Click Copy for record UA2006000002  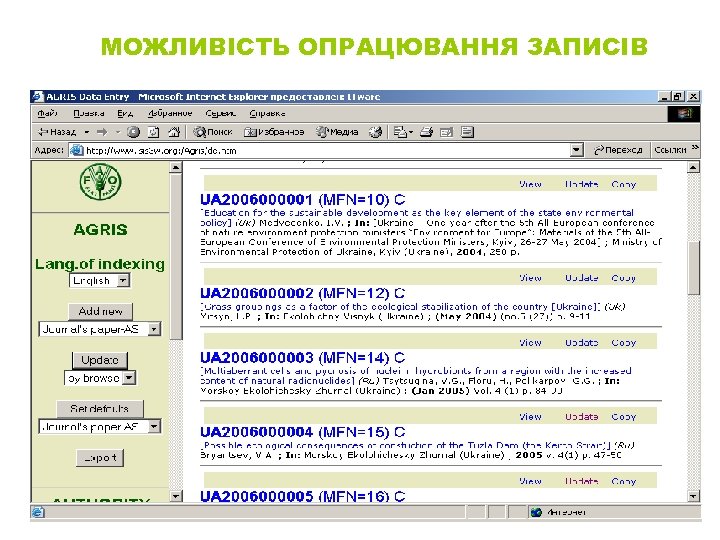pos(624,278)
